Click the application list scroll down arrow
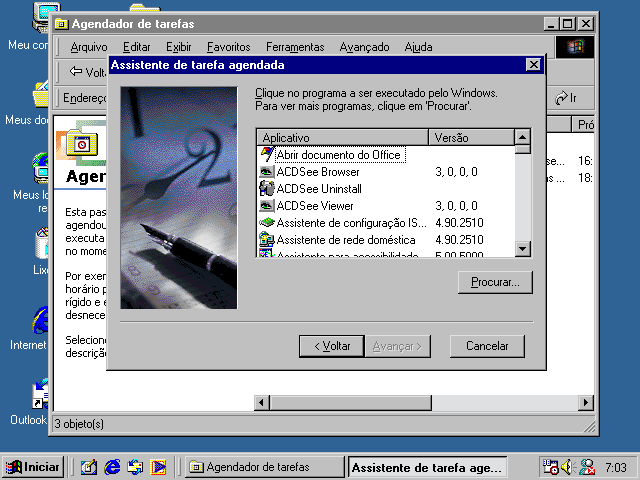 (522, 248)
